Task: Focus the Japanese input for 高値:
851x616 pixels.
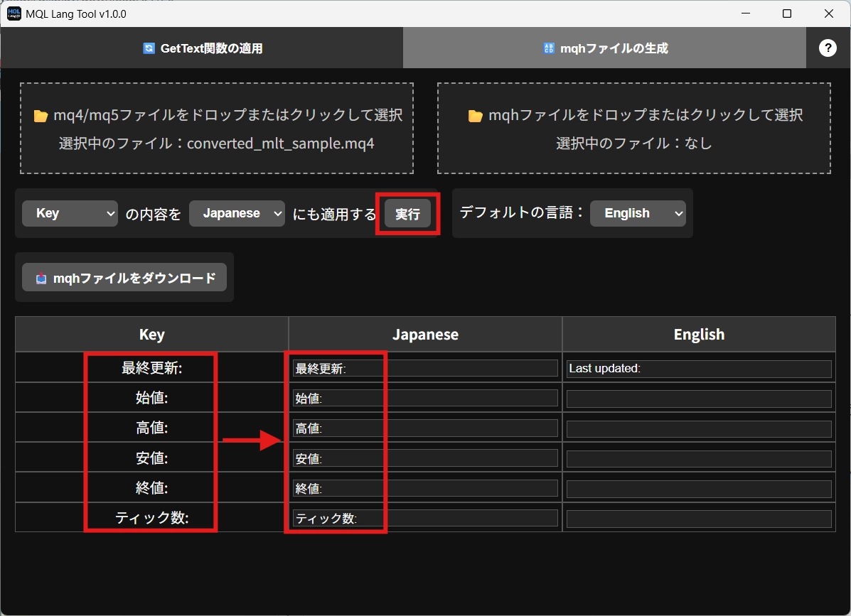Action: point(425,428)
